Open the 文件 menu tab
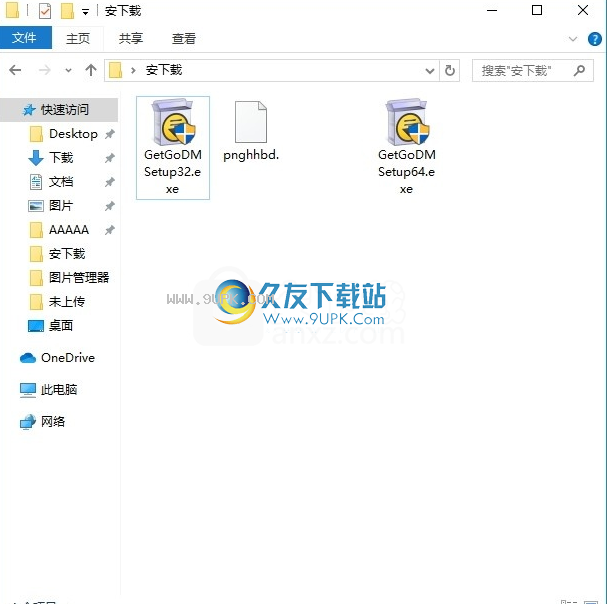 point(26,38)
